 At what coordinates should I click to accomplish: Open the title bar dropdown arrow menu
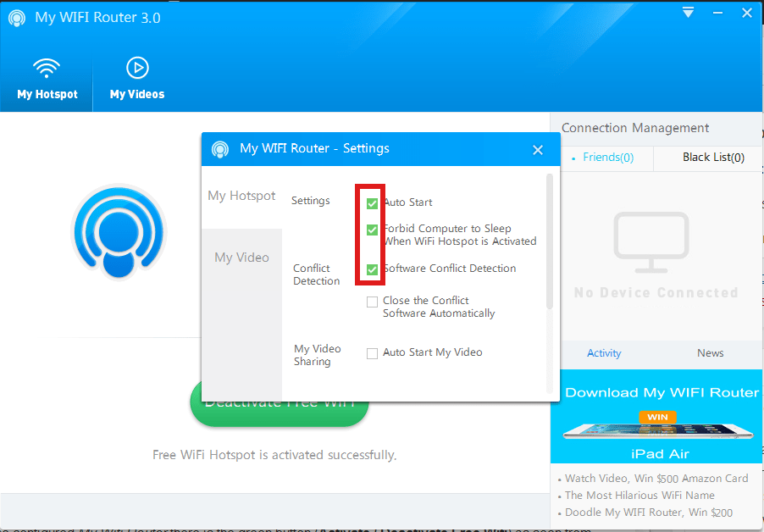688,12
